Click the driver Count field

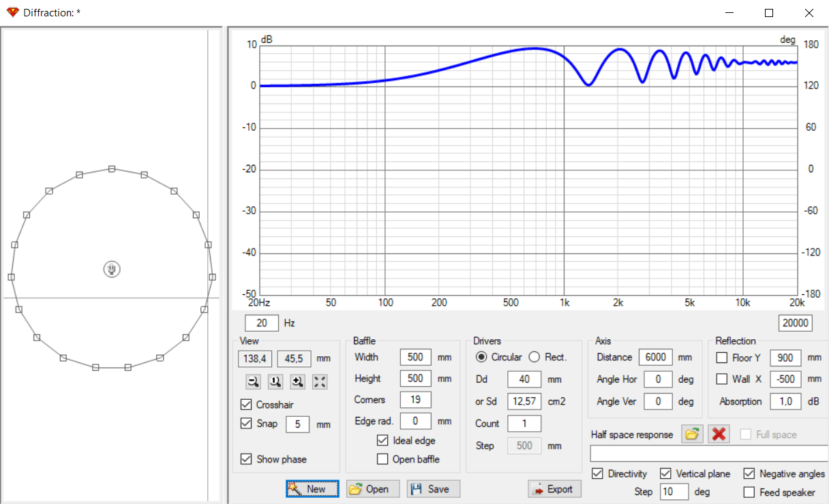click(524, 424)
